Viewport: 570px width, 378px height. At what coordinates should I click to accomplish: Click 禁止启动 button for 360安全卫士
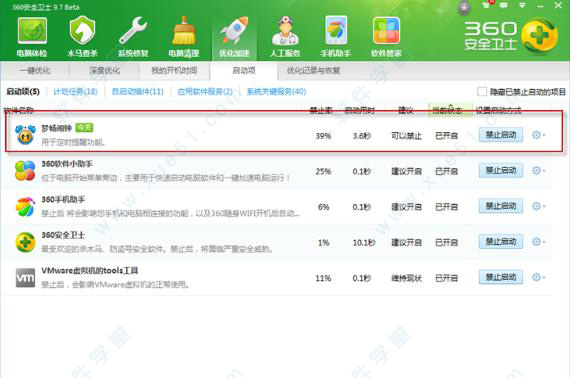coord(501,242)
